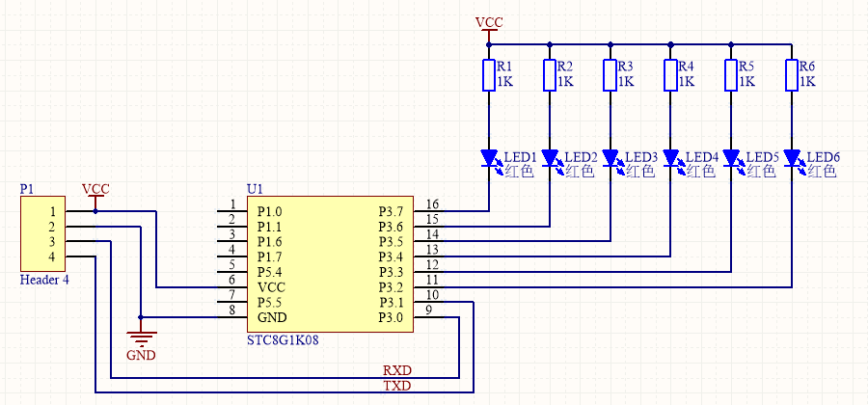Click the Header 4 comment text
Image resolution: width=868 pixels, height=405 pixels.
[x=44, y=280]
